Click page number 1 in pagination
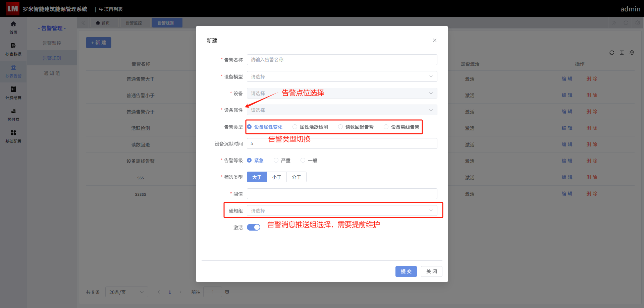This screenshot has height=308, width=644. point(170,292)
